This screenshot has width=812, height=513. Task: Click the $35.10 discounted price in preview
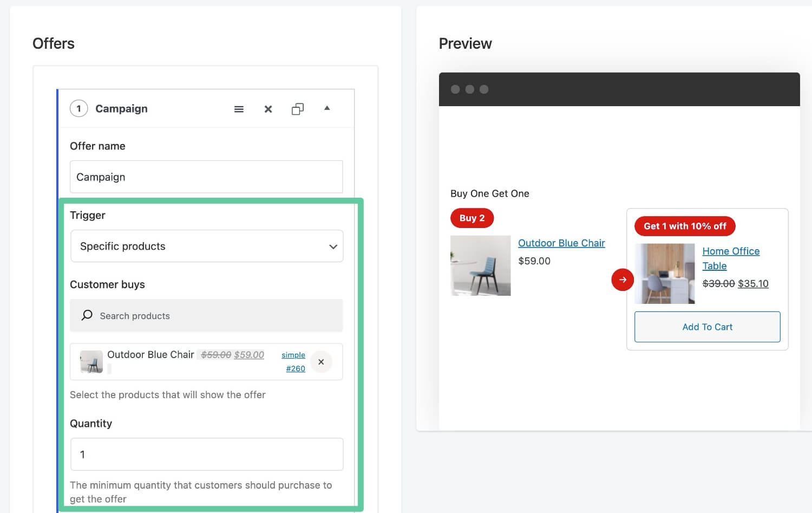[753, 283]
